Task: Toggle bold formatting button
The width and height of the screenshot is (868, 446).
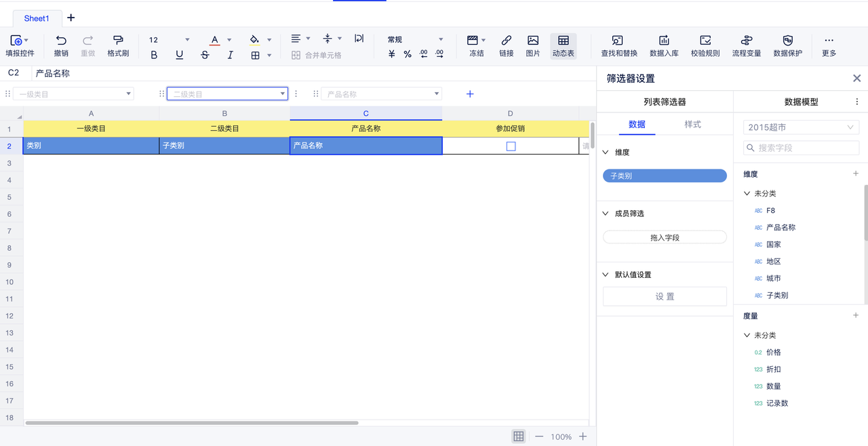Action: click(154, 55)
